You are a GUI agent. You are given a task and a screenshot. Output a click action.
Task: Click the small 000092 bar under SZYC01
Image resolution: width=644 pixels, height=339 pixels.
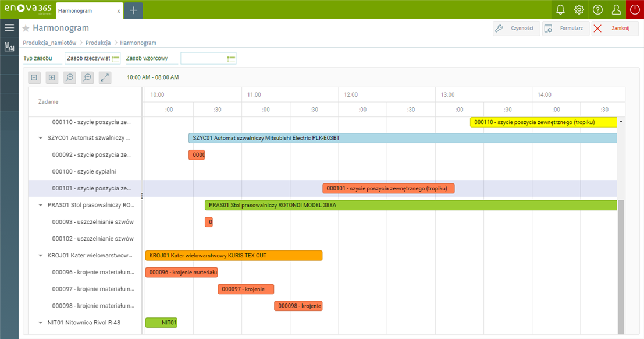click(197, 155)
